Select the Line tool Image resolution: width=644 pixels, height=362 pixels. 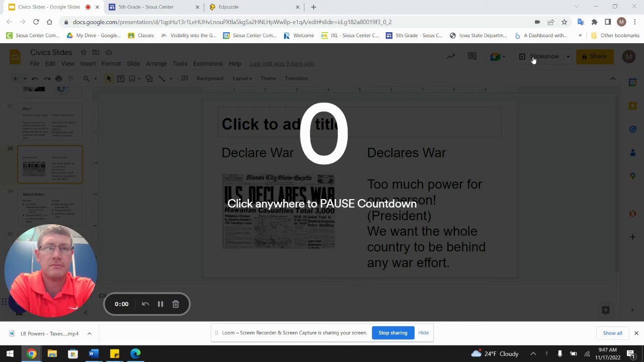pyautogui.click(x=162, y=78)
